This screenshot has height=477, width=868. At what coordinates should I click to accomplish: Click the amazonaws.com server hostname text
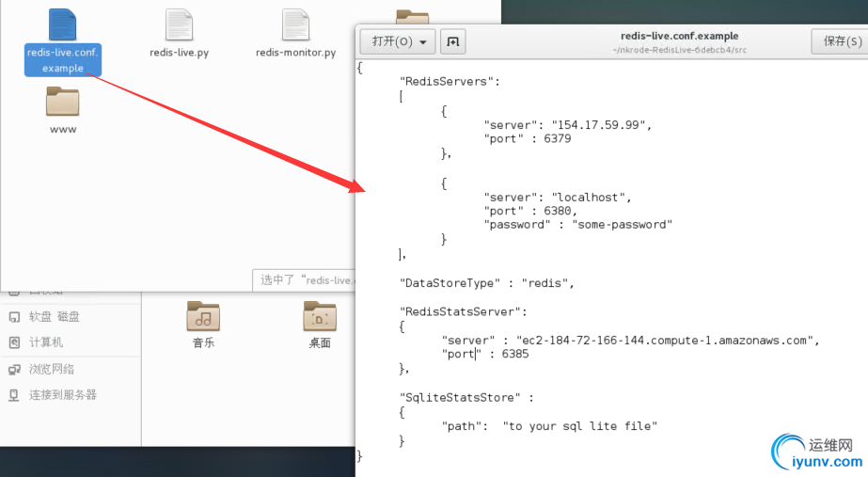[664, 341]
